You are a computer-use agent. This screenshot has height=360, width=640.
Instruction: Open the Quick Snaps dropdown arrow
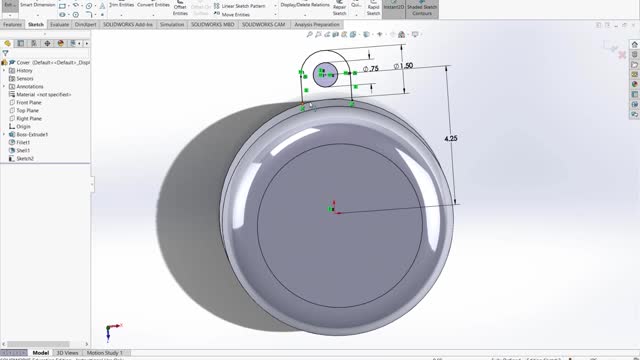pos(356,15)
